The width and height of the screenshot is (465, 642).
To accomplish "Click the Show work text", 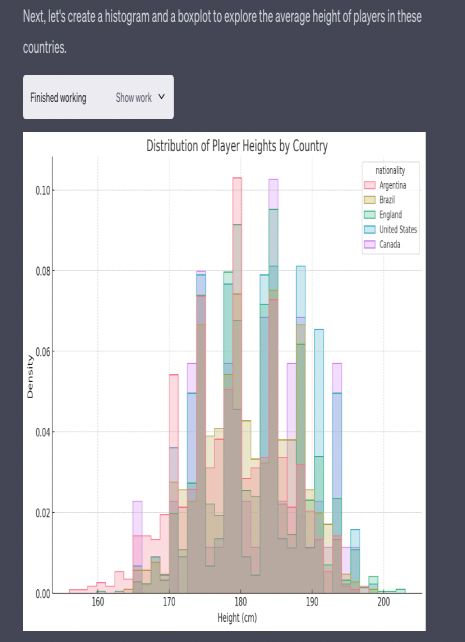I will point(133,97).
